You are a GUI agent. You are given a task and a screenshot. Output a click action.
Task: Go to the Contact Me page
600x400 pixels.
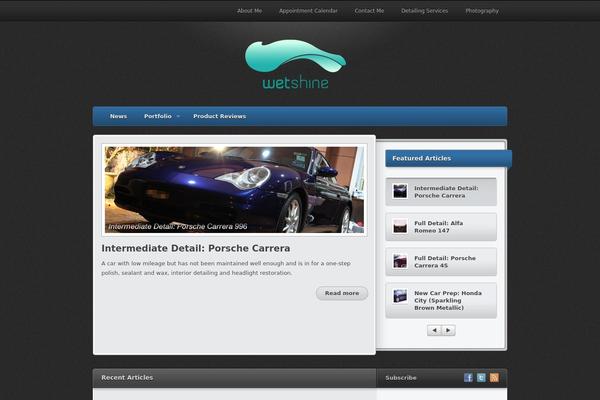[x=369, y=11]
